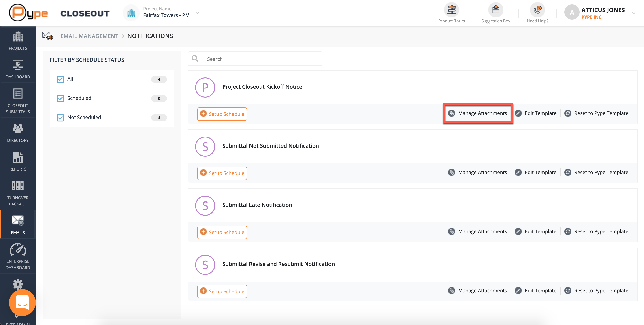The width and height of the screenshot is (644, 325).
Task: Setup Schedule for Submittal Late Notification
Action: 222,232
